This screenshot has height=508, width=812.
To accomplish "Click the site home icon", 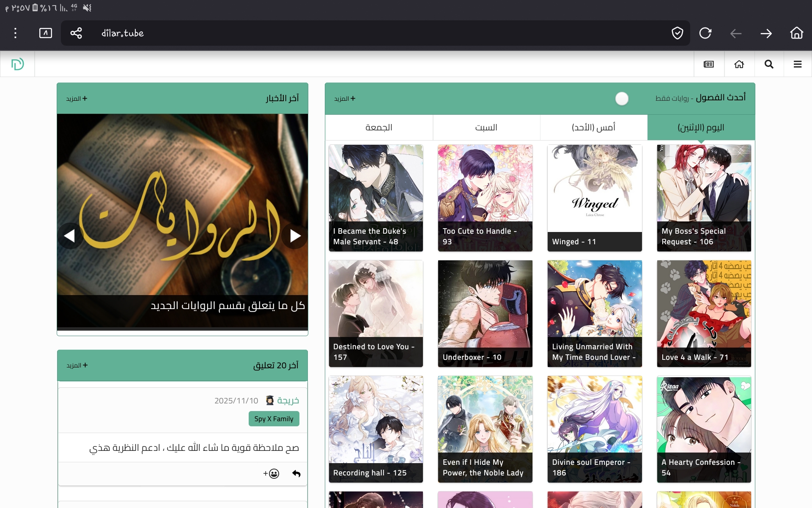I will tap(739, 64).
